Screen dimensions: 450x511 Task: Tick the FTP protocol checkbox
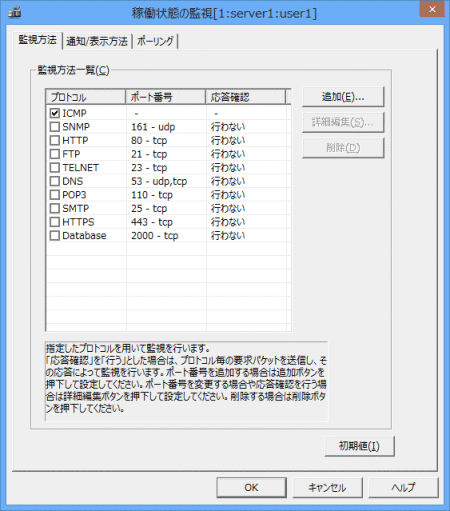(55, 154)
